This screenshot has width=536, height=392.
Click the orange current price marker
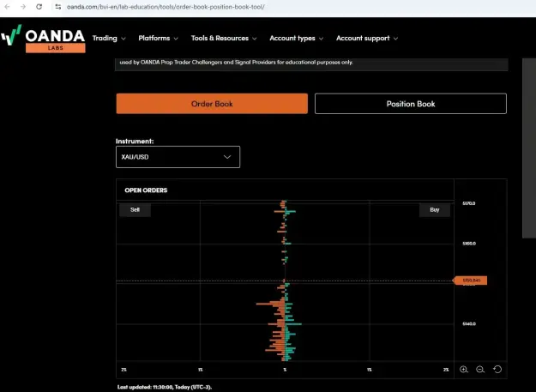tap(470, 280)
